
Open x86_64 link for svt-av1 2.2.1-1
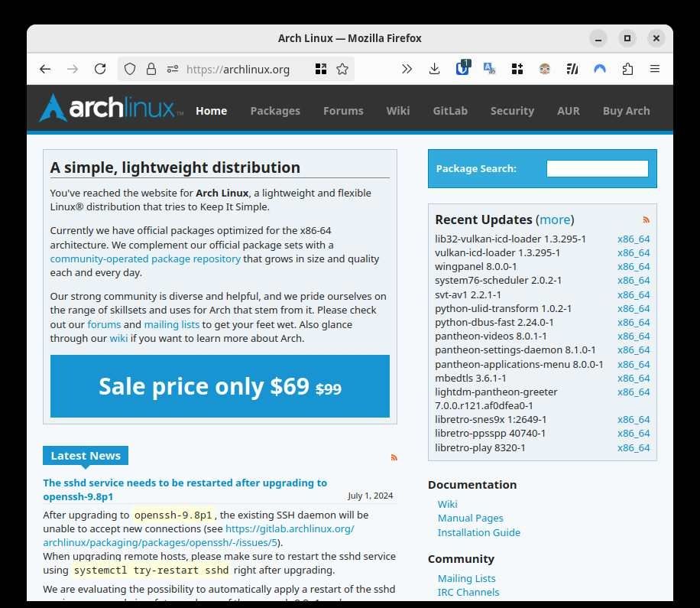coord(634,295)
